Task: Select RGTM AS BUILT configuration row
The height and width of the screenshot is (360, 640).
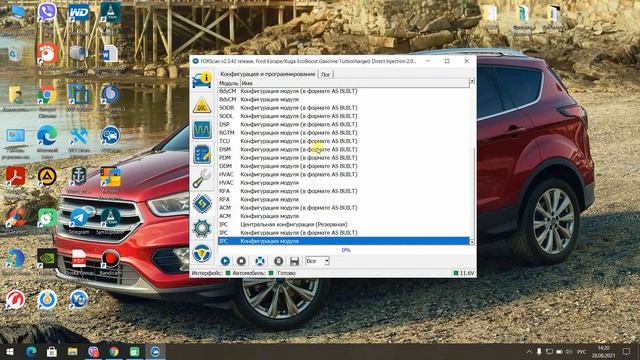Action: pyautogui.click(x=344, y=133)
